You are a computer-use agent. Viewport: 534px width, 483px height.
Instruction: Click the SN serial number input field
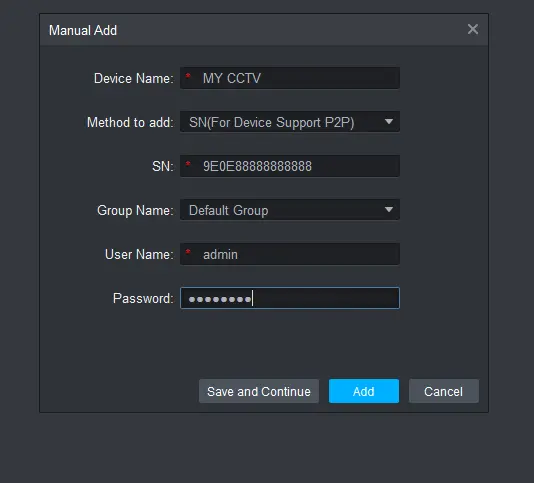[x=290, y=166]
